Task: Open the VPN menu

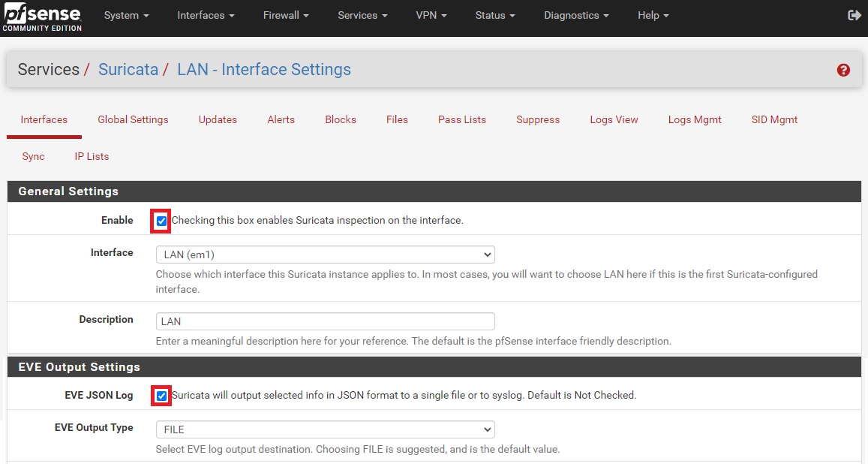Action: tap(431, 16)
